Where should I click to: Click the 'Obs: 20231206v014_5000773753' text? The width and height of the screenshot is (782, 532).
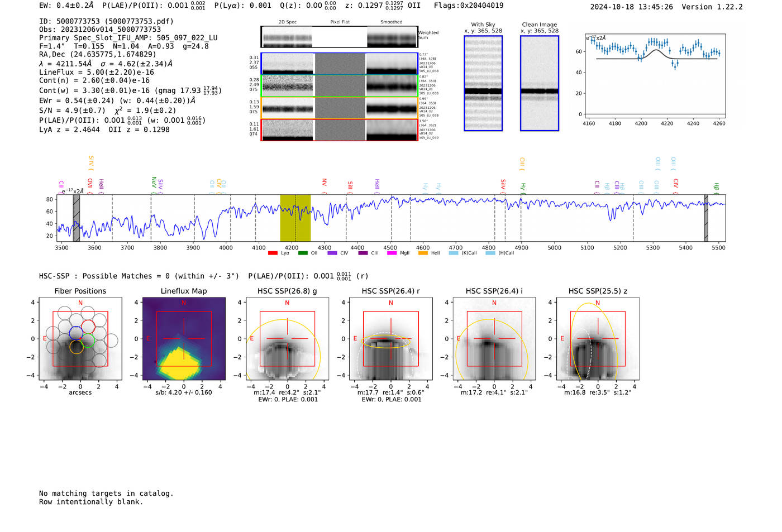click(100, 30)
